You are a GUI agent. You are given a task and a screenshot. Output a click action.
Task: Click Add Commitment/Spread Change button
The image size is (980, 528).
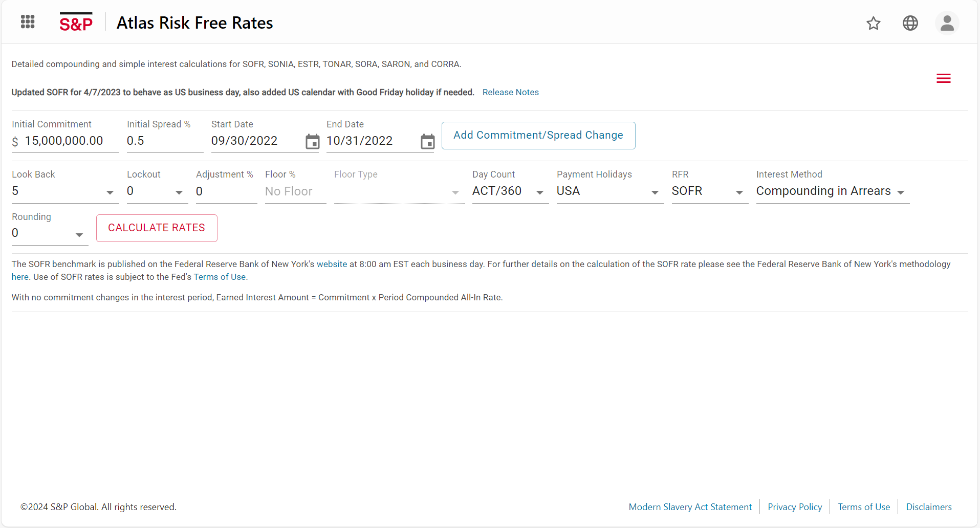click(x=538, y=136)
